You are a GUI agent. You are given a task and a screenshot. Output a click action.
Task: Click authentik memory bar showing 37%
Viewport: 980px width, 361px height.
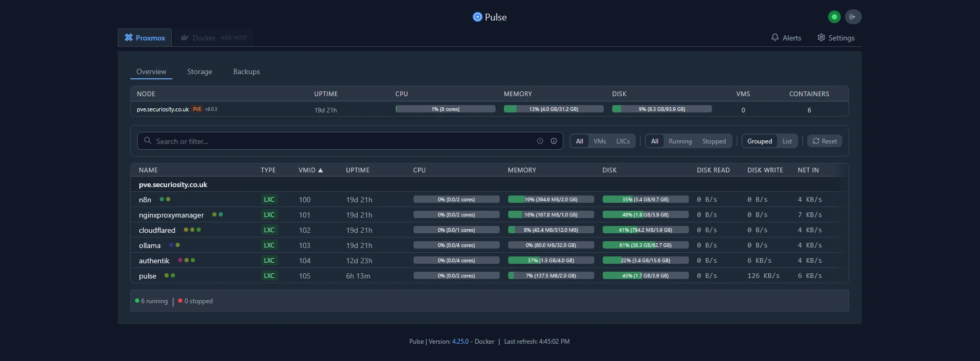coord(551,260)
